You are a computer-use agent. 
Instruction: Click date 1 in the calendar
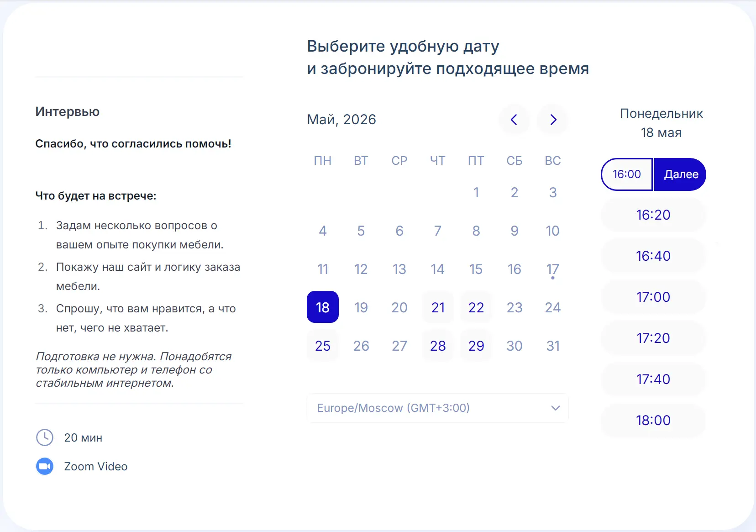point(476,192)
